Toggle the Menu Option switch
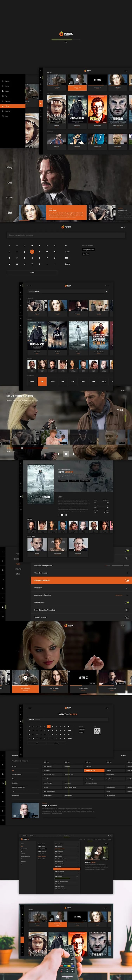This screenshot has height=980, width=132. (127, 602)
